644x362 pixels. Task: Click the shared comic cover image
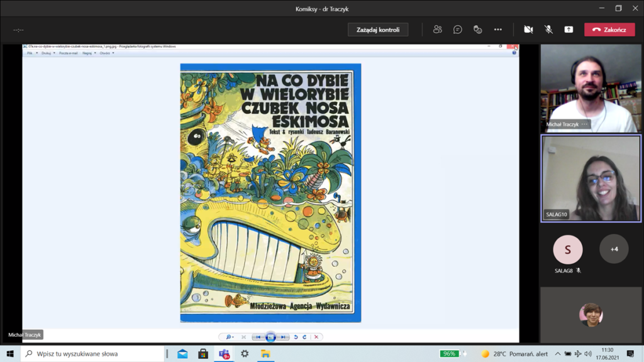click(x=270, y=193)
